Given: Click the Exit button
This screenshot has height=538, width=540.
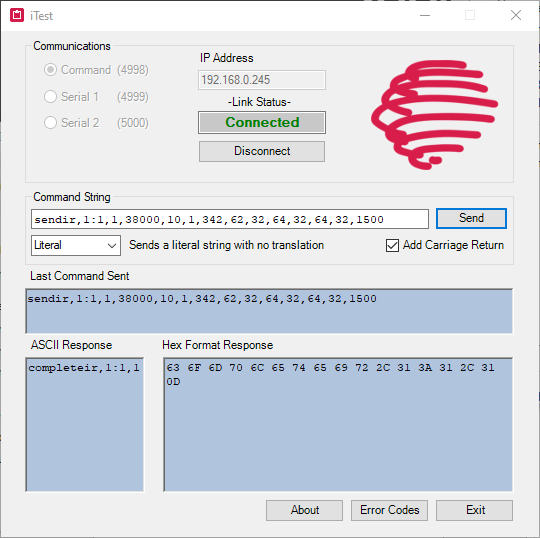Looking at the screenshot, I should [x=475, y=510].
